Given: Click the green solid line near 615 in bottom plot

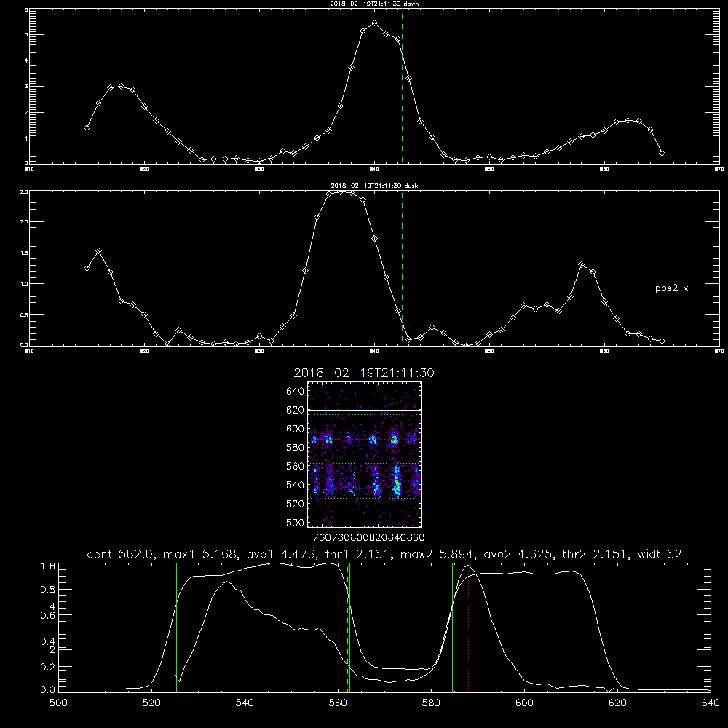Looking at the screenshot, I should 593,628.
